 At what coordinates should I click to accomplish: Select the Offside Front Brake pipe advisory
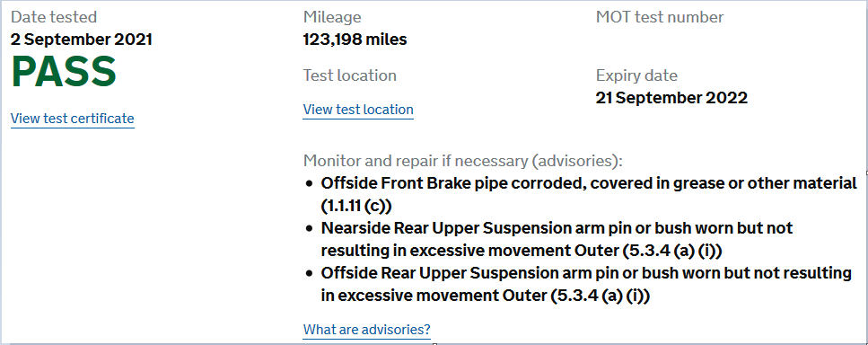[x=589, y=194]
